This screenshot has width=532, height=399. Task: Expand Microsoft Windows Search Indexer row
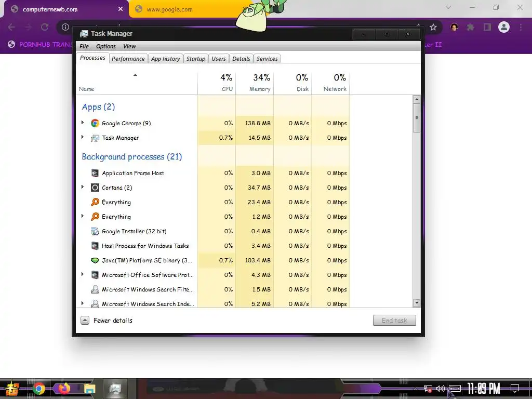click(x=83, y=303)
